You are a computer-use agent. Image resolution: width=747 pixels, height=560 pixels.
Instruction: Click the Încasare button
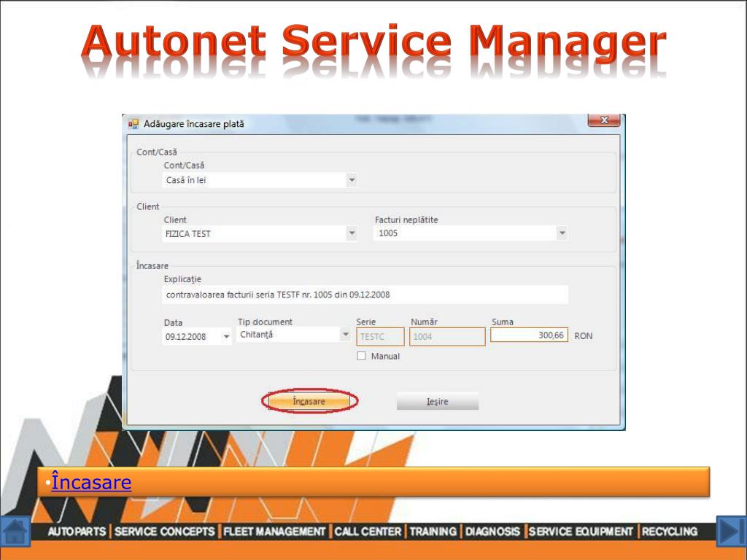click(x=309, y=402)
